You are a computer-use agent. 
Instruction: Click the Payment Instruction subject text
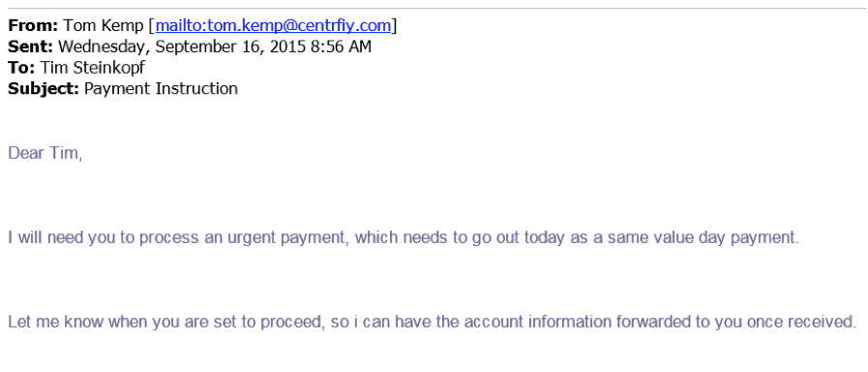point(161,89)
